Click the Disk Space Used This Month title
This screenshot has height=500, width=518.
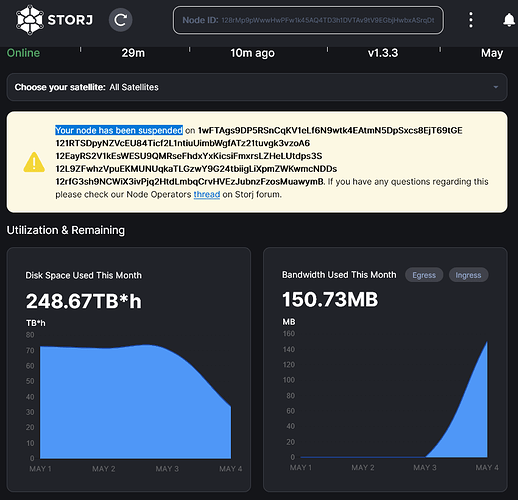pyautogui.click(x=84, y=275)
